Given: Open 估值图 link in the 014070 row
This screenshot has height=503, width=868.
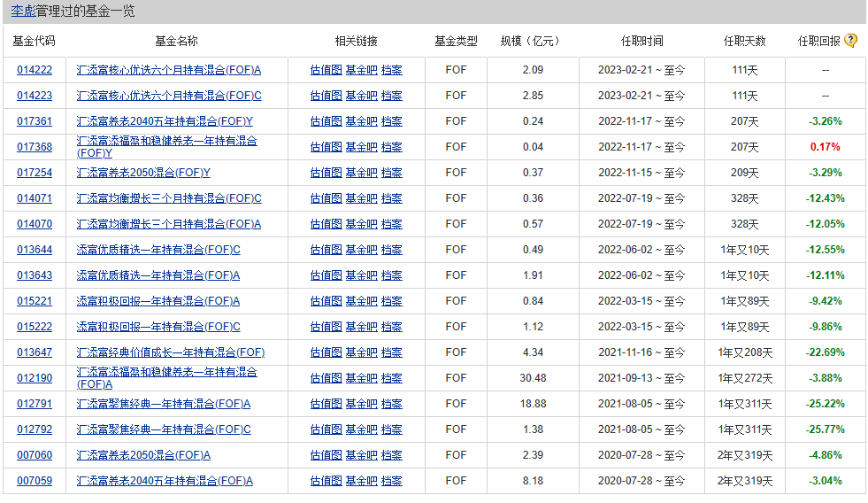Looking at the screenshot, I should [326, 224].
